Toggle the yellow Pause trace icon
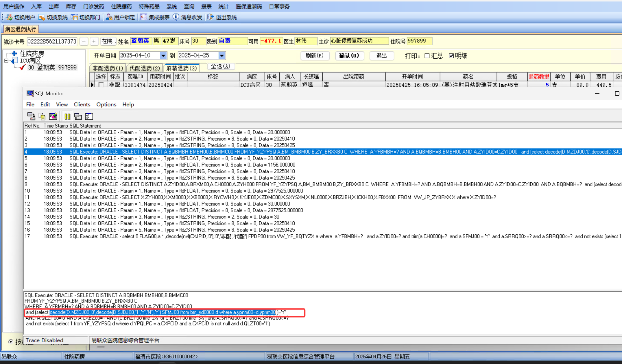The width and height of the screenshot is (622, 364). 67,116
